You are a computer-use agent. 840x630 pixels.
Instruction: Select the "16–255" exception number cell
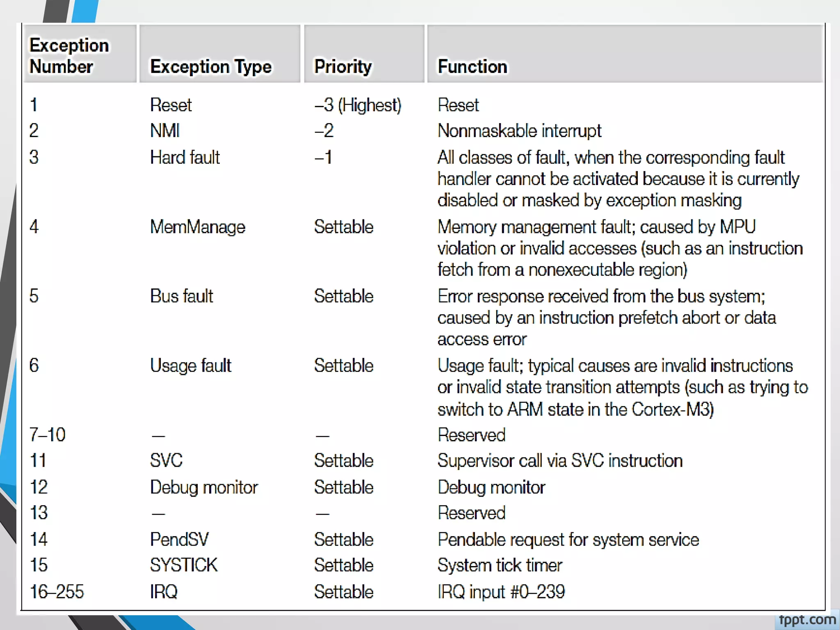coord(57,592)
